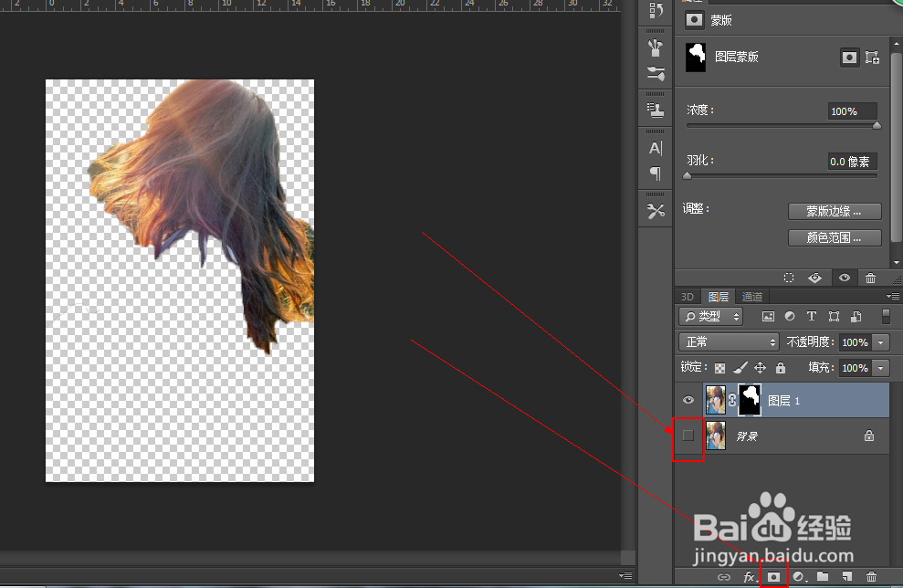The height and width of the screenshot is (588, 903).
Task: Select 图层 1 image thumbnail
Action: [x=716, y=400]
